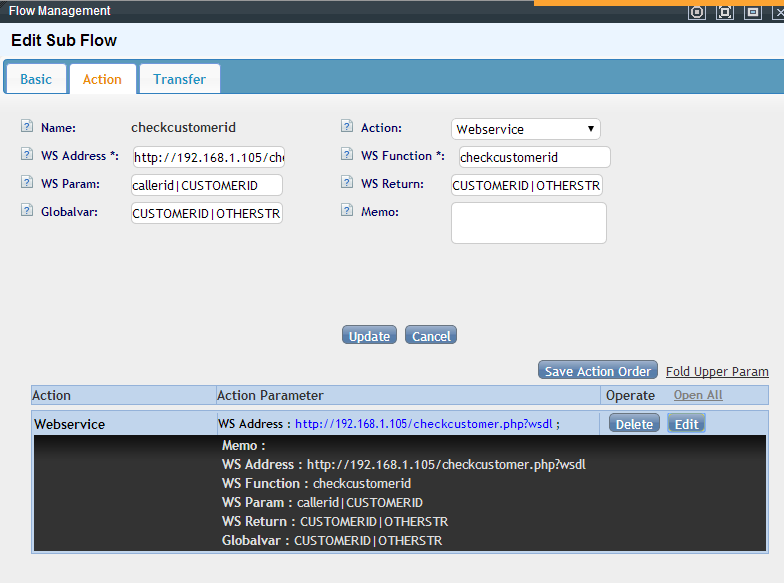
Task: Click Save Action Order button
Action: point(597,371)
